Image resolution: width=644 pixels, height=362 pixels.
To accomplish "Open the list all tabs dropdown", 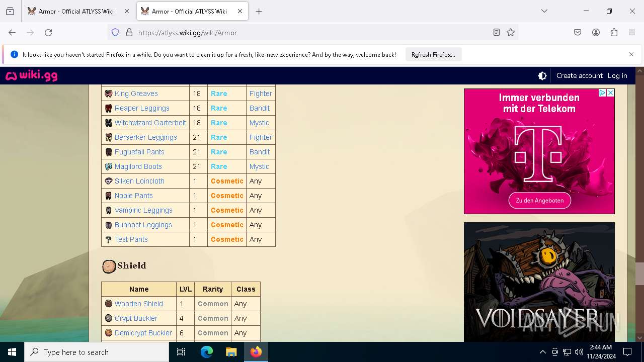I will click(544, 11).
